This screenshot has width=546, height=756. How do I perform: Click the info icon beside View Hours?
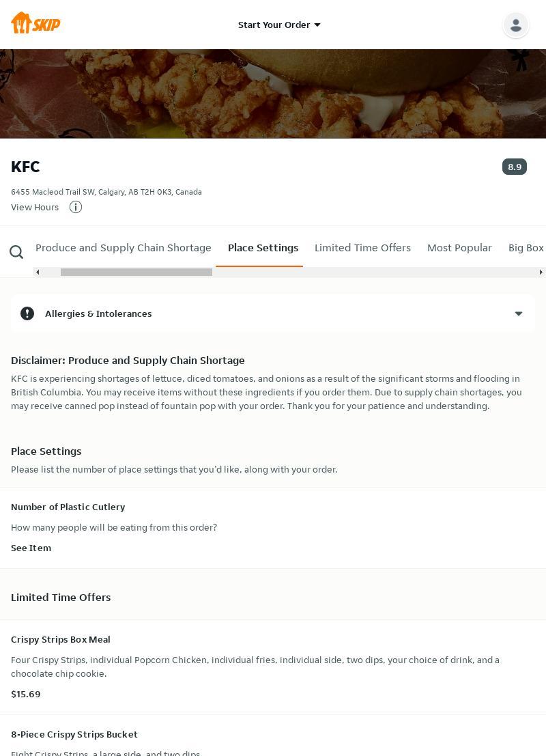76,207
